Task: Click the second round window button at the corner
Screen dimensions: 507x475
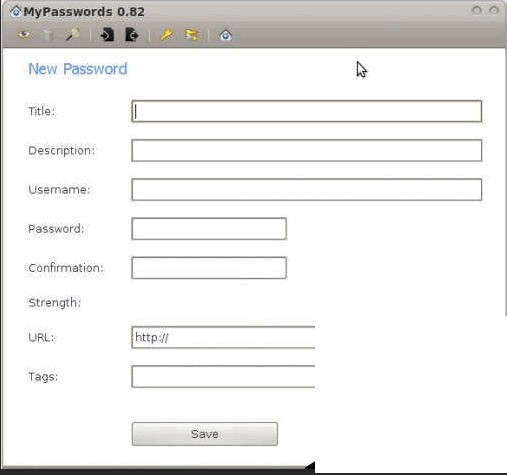Action: [x=494, y=10]
